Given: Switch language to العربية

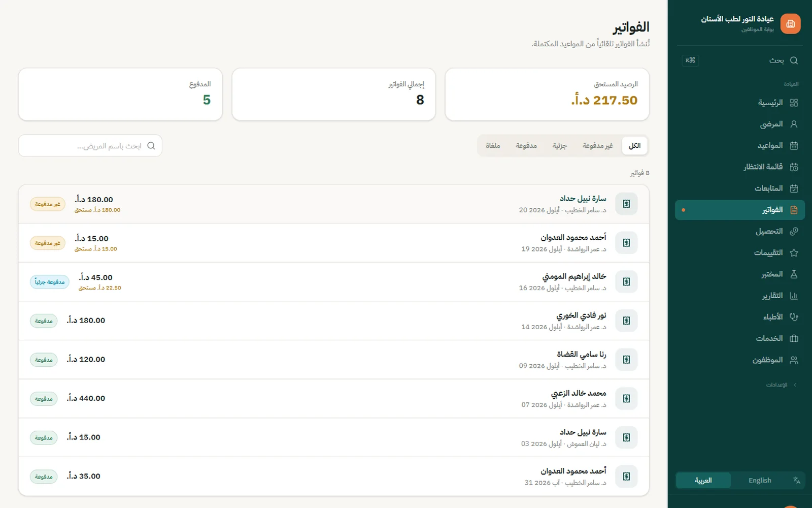Looking at the screenshot, I should tap(703, 480).
